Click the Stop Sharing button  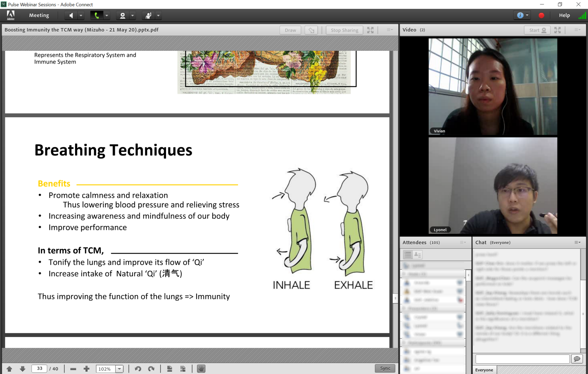coord(344,30)
